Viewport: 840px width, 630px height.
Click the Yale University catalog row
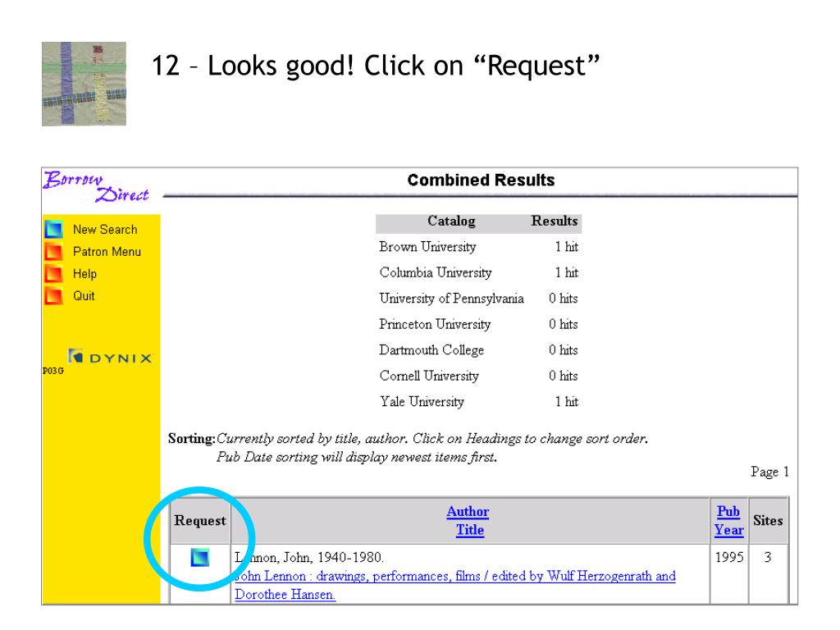click(x=478, y=401)
